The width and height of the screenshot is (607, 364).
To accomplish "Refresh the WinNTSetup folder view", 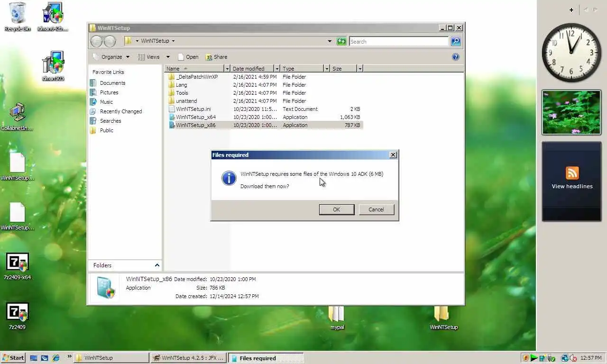I will (x=341, y=41).
